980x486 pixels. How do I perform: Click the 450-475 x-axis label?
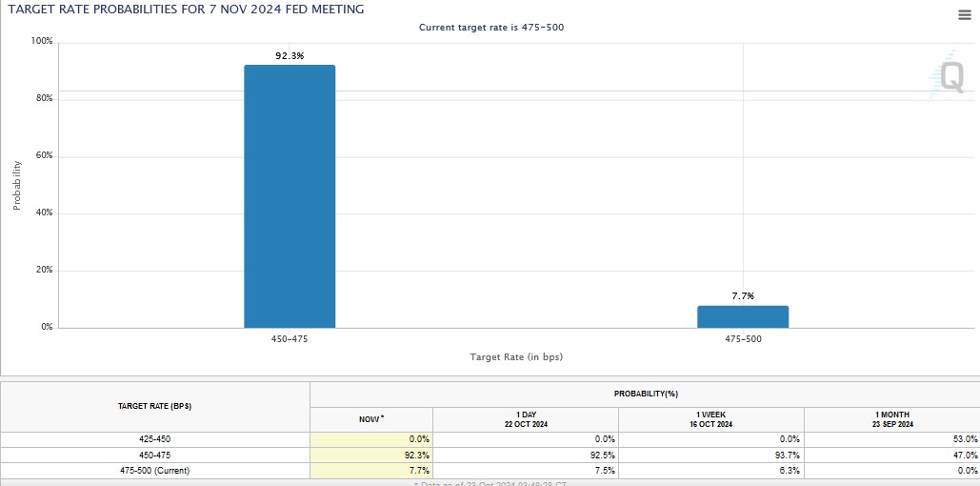(x=290, y=339)
